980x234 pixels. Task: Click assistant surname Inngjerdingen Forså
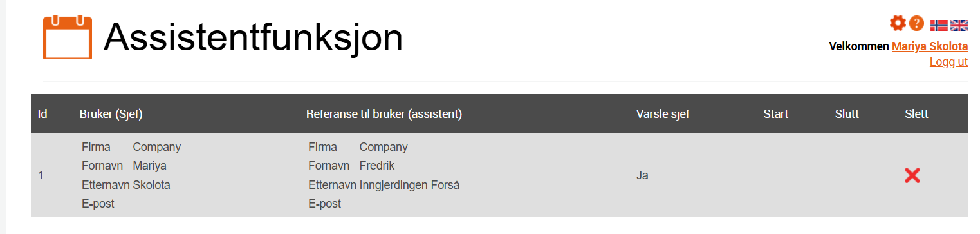(x=409, y=185)
